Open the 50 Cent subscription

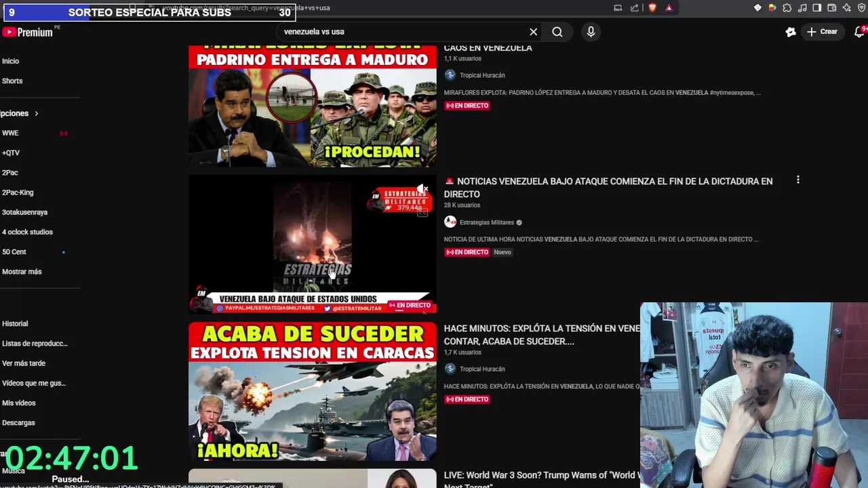(x=14, y=251)
